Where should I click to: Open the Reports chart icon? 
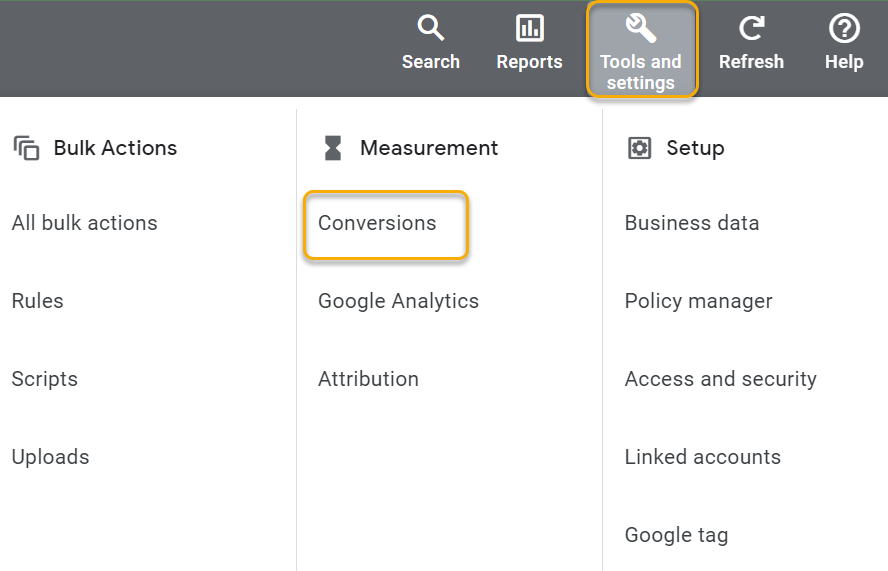coord(529,28)
